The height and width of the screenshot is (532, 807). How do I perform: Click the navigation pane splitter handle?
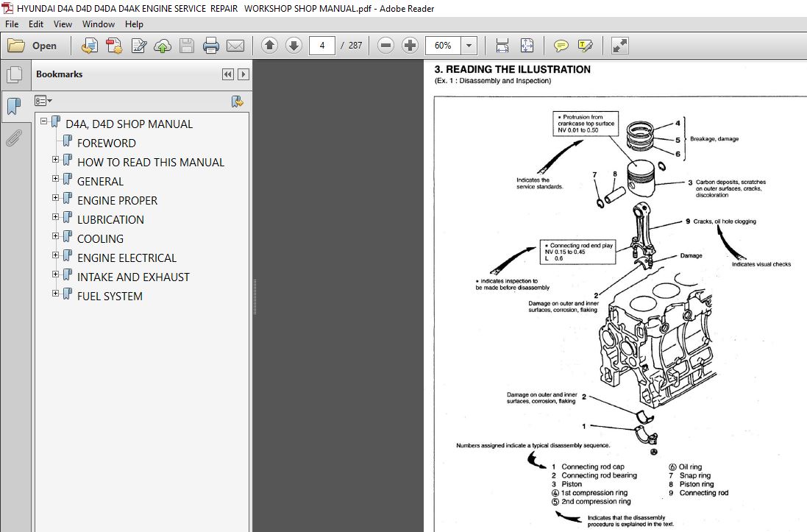[255, 297]
